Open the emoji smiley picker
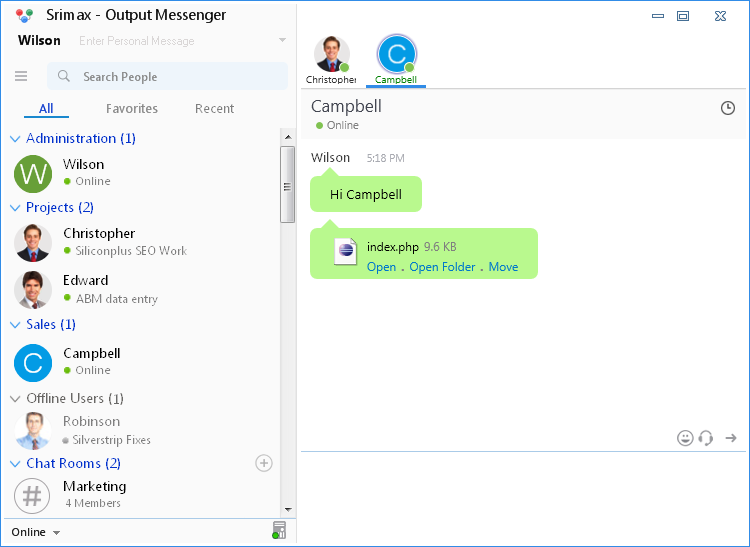Image resolution: width=750 pixels, height=547 pixels. click(685, 438)
